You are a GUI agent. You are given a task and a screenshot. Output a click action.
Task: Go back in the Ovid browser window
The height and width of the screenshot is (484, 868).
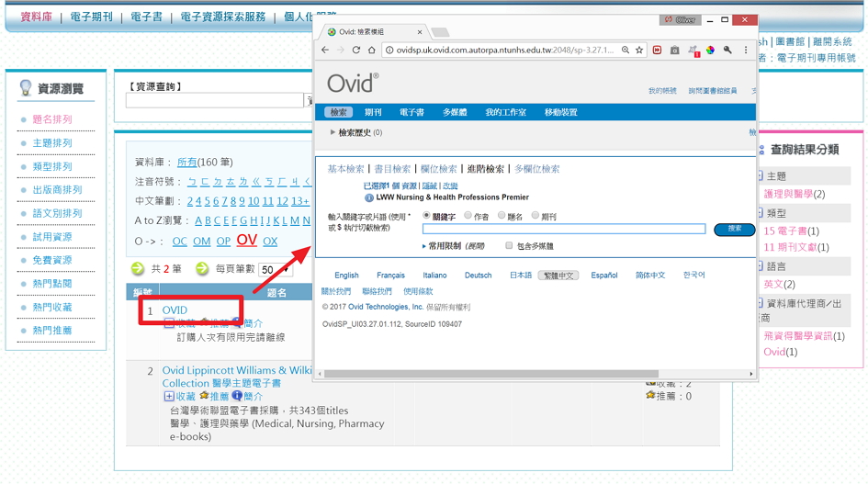[x=325, y=50]
